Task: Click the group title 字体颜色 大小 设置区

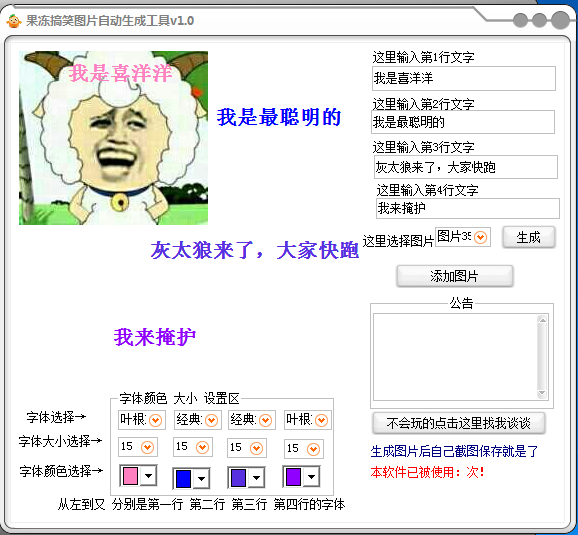Action: tap(179, 399)
